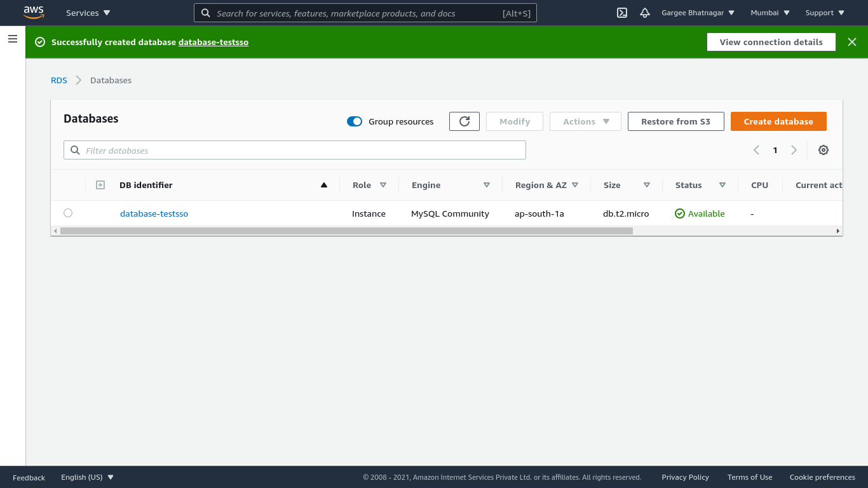
Task: Open the Privacy Policy link
Action: click(685, 477)
